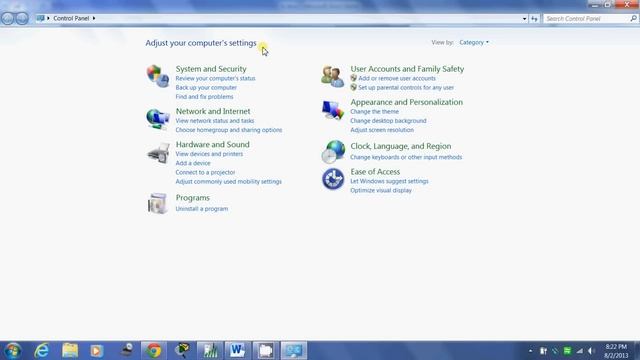Open System and Security heading link
640x360 pixels.
[211, 69]
